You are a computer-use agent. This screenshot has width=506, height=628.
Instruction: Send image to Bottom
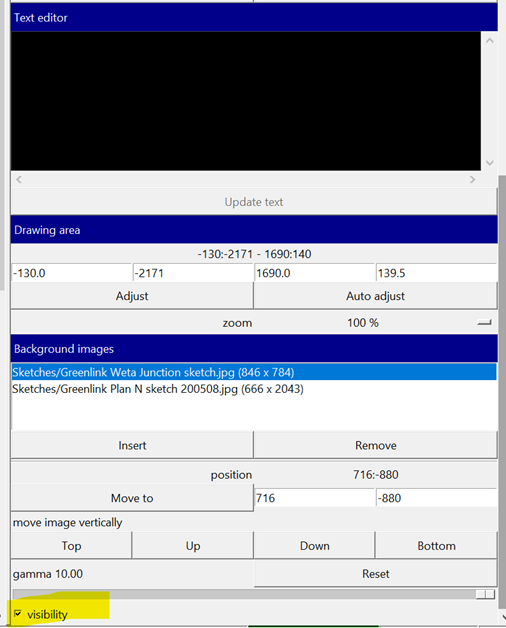pos(436,545)
